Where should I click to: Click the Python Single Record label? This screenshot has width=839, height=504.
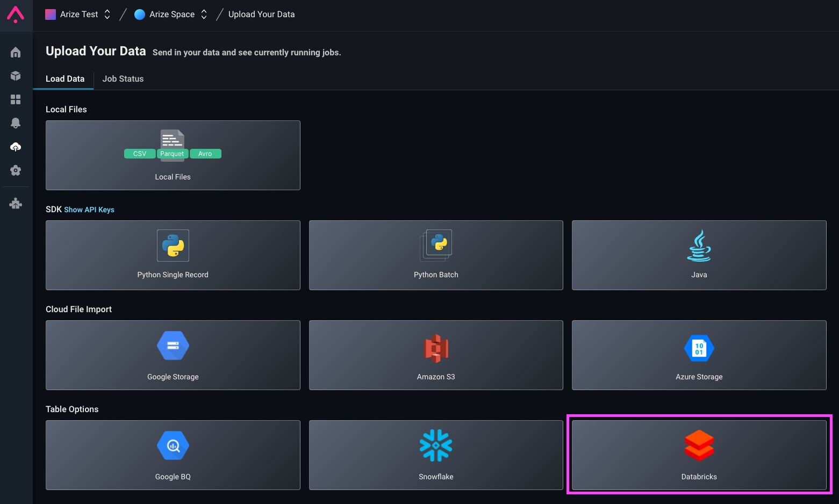[x=173, y=275]
